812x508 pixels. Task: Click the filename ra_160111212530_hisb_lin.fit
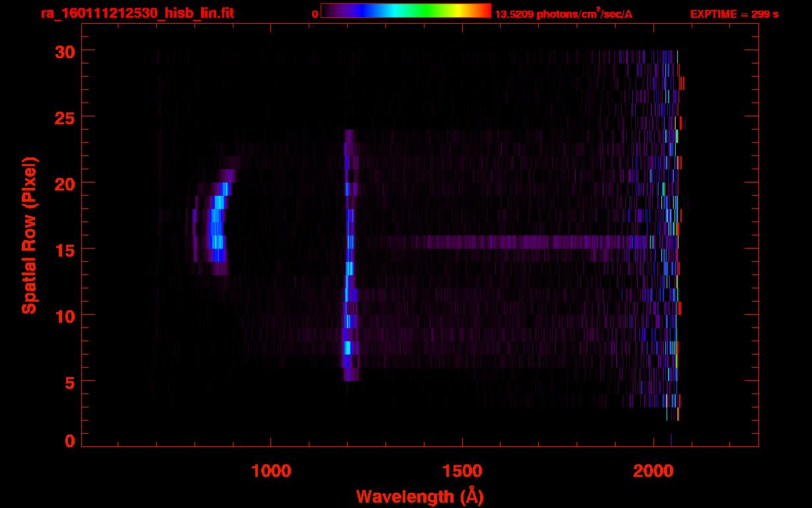[137, 13]
